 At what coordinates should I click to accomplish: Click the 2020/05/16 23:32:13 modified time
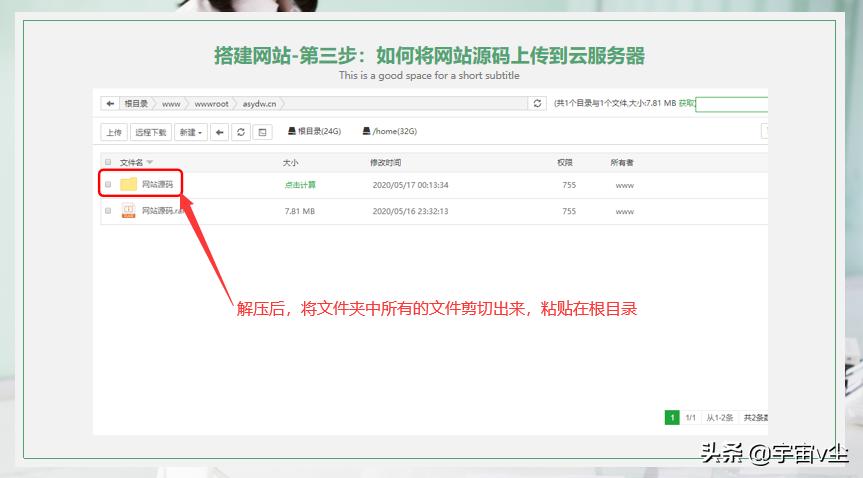411,211
